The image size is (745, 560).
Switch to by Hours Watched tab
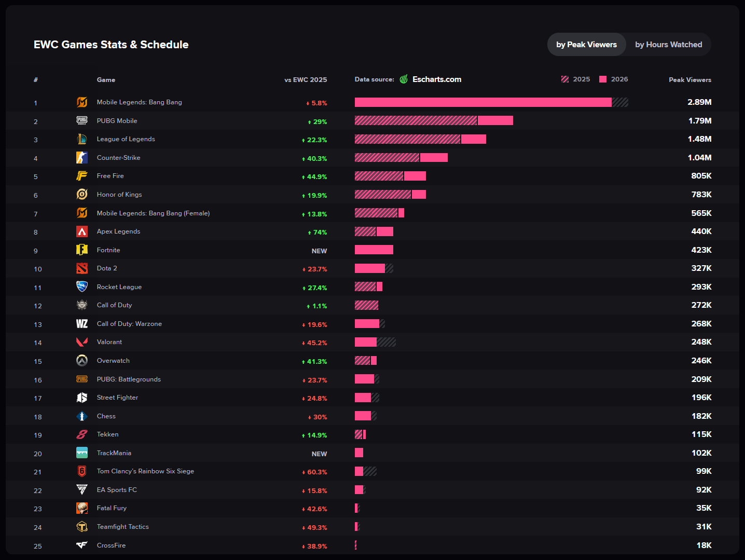pos(668,45)
